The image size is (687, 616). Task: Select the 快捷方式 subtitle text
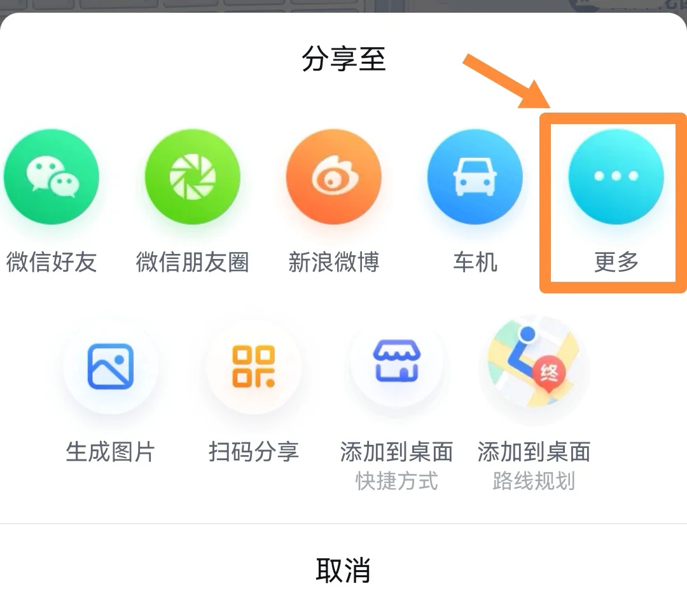(x=396, y=481)
